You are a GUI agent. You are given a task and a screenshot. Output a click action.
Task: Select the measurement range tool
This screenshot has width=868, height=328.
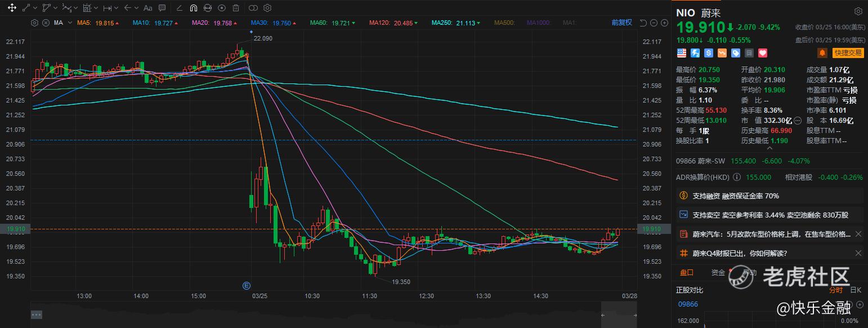(87, 8)
